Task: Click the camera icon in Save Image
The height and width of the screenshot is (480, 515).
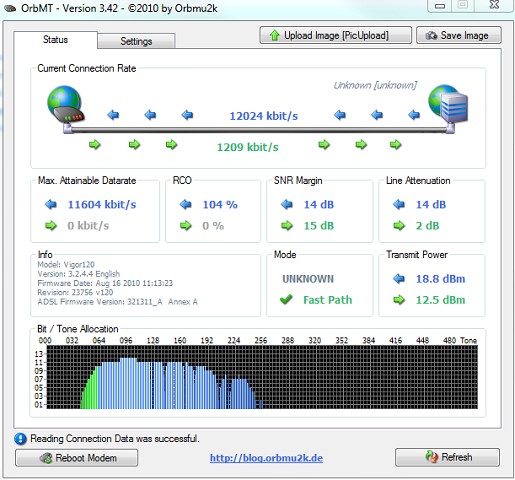Action: pyautogui.click(x=431, y=35)
